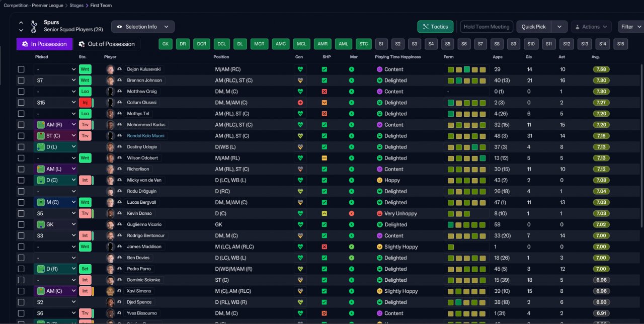
Task: Switch to the Out of Possession tab
Action: (107, 44)
